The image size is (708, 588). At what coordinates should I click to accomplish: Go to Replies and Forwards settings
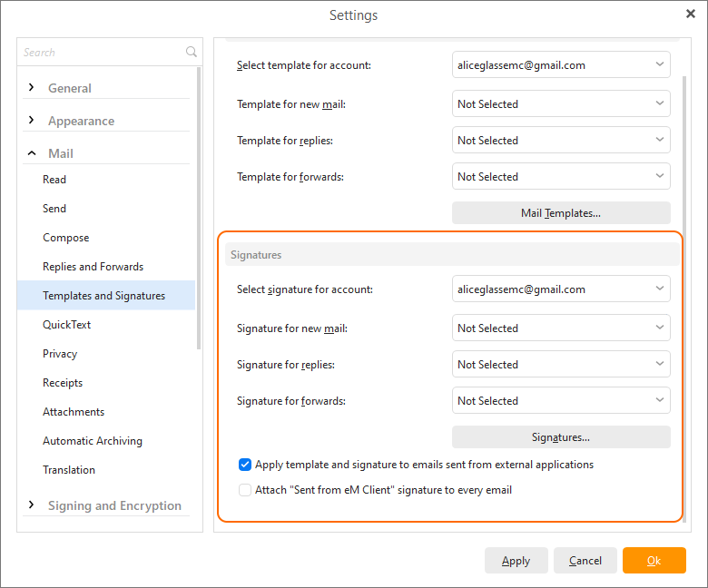click(93, 266)
